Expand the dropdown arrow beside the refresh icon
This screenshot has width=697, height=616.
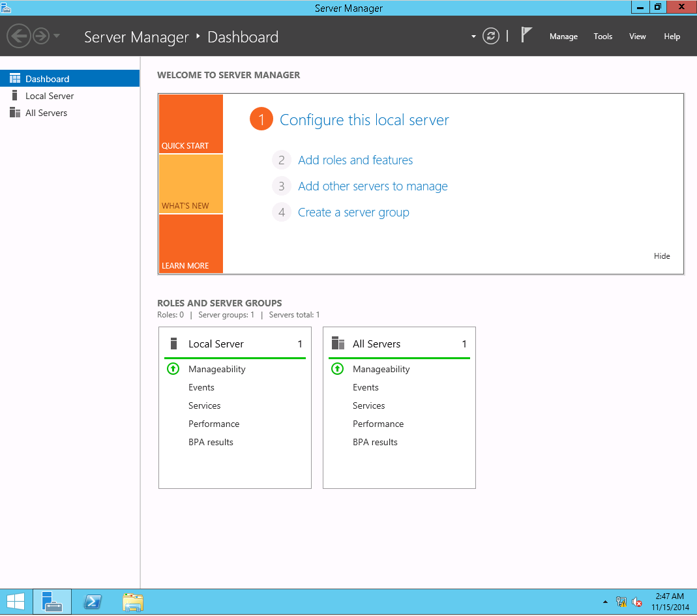(x=473, y=37)
